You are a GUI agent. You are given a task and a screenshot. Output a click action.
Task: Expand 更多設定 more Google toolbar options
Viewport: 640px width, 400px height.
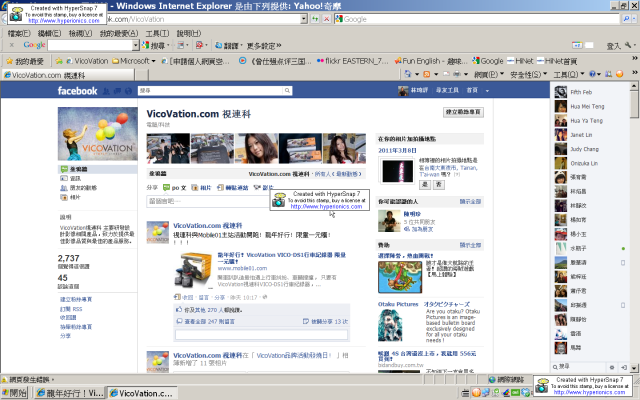coord(264,46)
